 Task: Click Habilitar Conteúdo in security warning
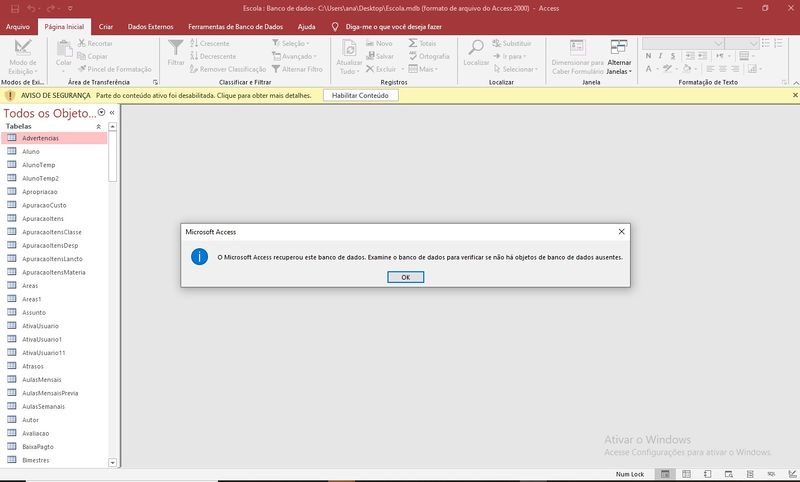pyautogui.click(x=360, y=95)
